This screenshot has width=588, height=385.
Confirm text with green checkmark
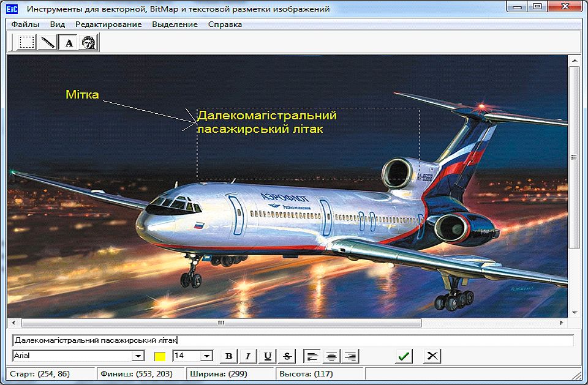point(403,356)
